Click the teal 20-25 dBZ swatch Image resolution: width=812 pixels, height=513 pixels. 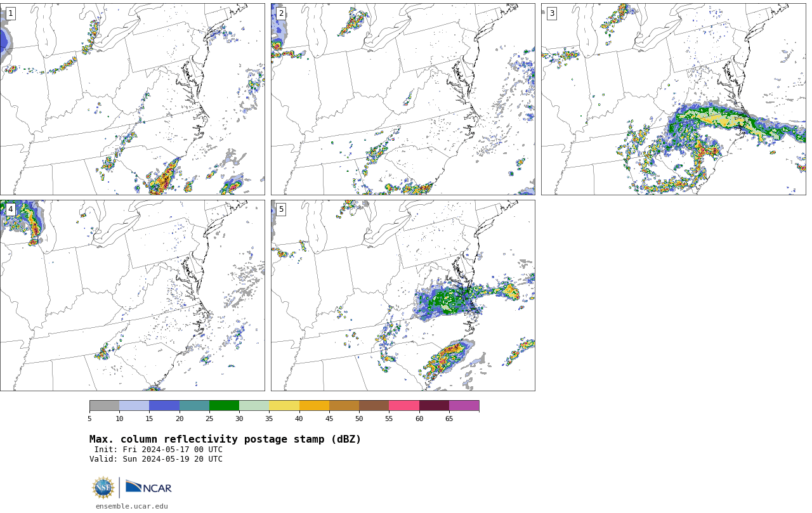[194, 406]
